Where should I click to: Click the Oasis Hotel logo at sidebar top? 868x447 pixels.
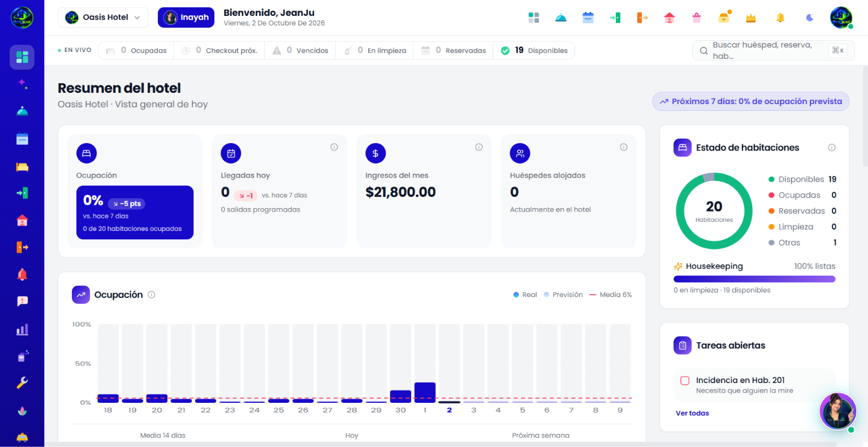(22, 18)
